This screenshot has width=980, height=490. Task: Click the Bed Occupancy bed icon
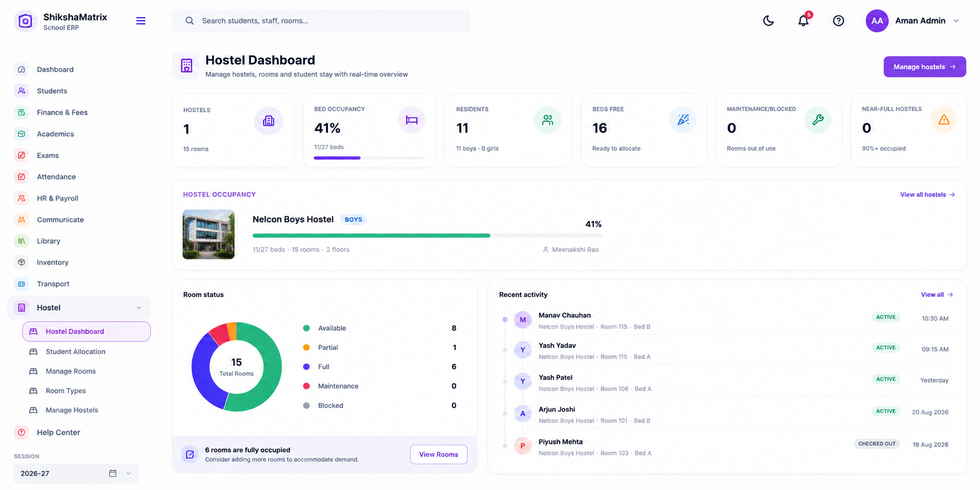click(412, 120)
